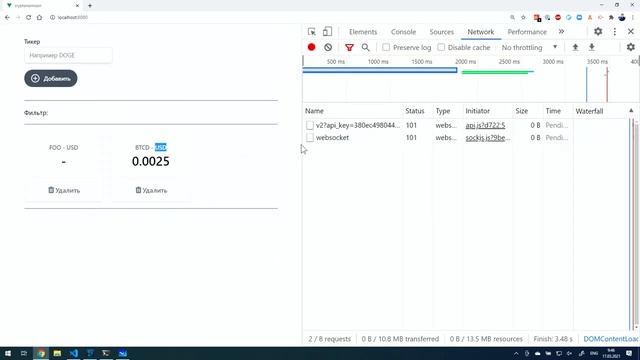
Task: Enable the Disable cache checkbox
Action: [441, 47]
